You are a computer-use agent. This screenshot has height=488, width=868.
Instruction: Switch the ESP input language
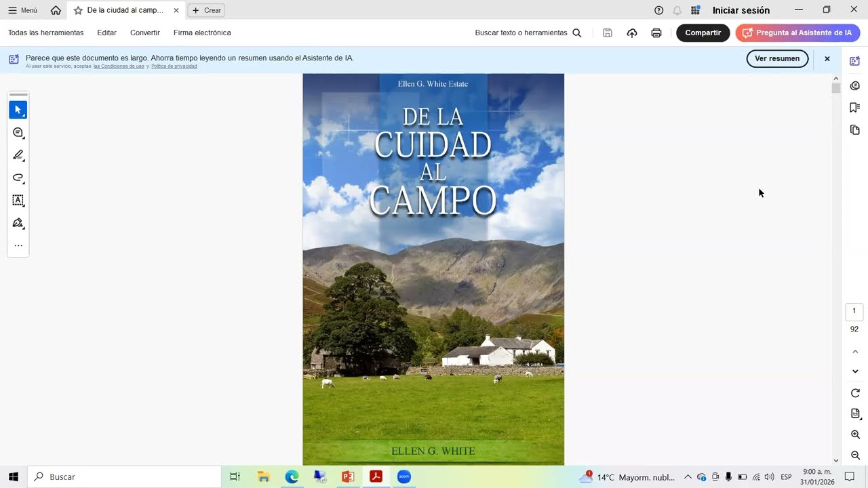click(x=786, y=477)
